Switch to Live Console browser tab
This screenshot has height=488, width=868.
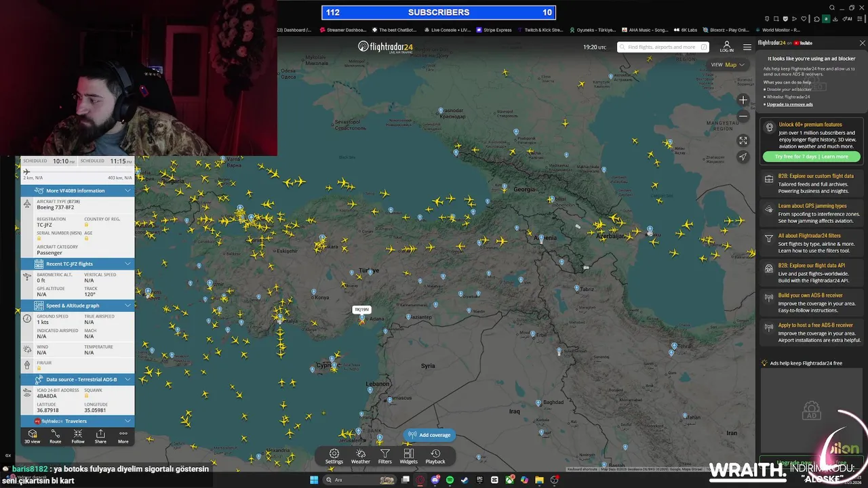pos(447,30)
